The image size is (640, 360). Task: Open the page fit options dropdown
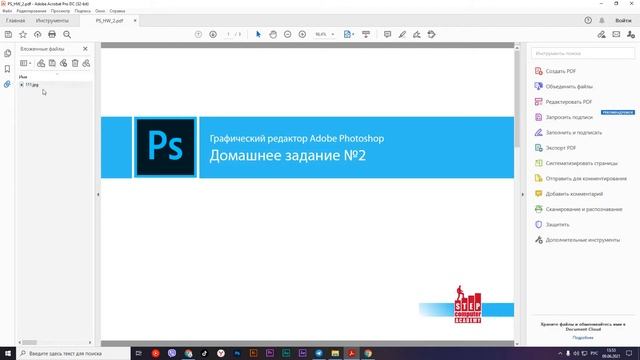tap(349, 34)
